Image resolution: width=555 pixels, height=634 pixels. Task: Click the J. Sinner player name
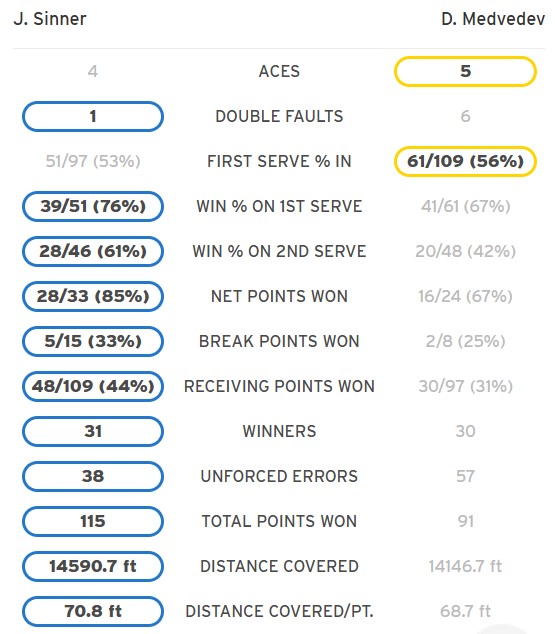coord(50,19)
